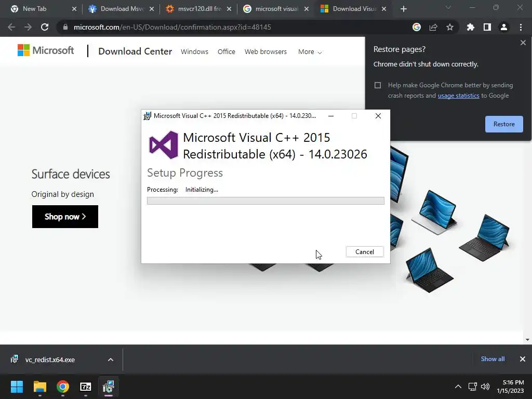Close the msvcr120.dll tab
This screenshot has width=532, height=399.
click(x=229, y=9)
